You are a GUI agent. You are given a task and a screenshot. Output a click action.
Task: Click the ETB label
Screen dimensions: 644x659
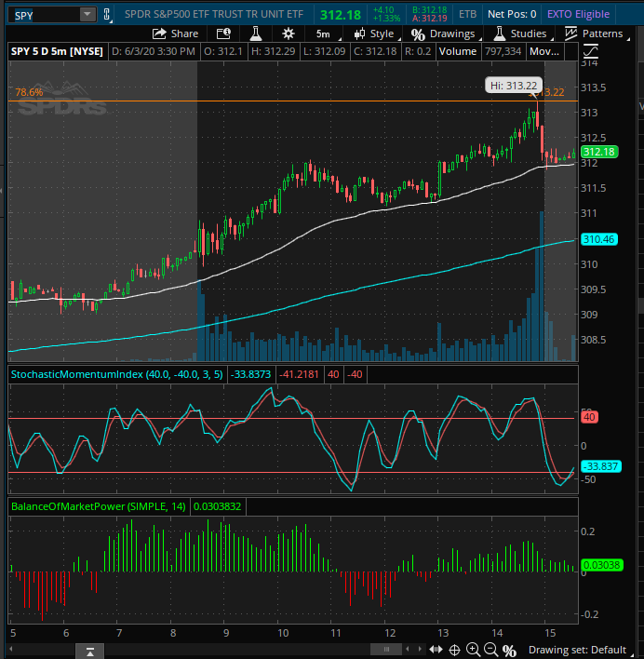pos(467,14)
